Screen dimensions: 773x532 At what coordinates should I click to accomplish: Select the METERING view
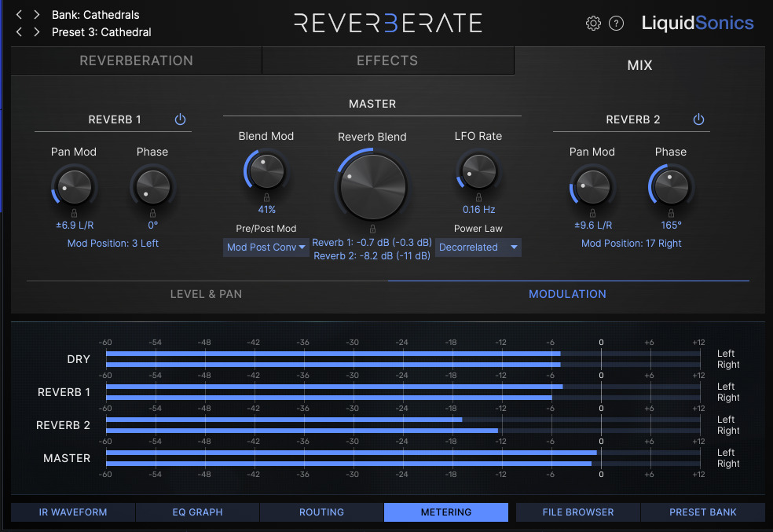click(x=446, y=512)
